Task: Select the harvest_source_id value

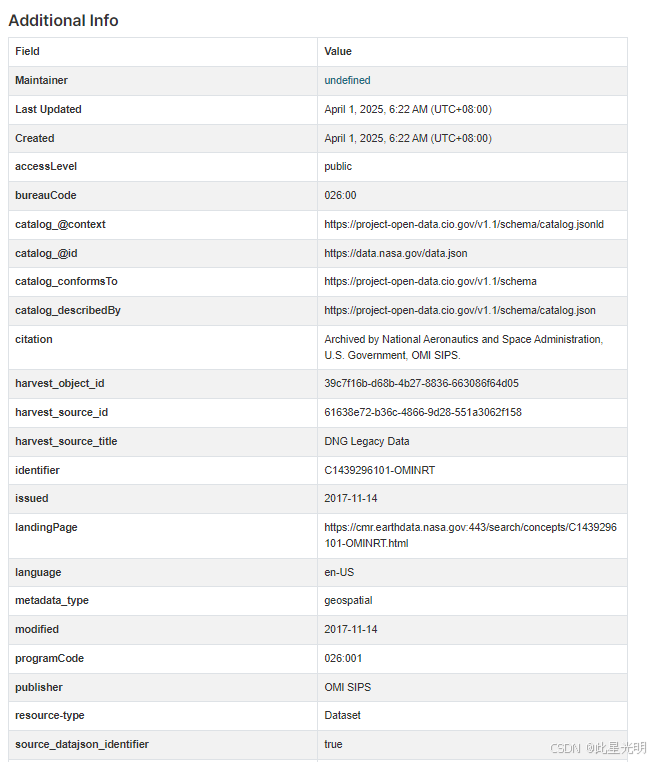Action: tap(422, 412)
